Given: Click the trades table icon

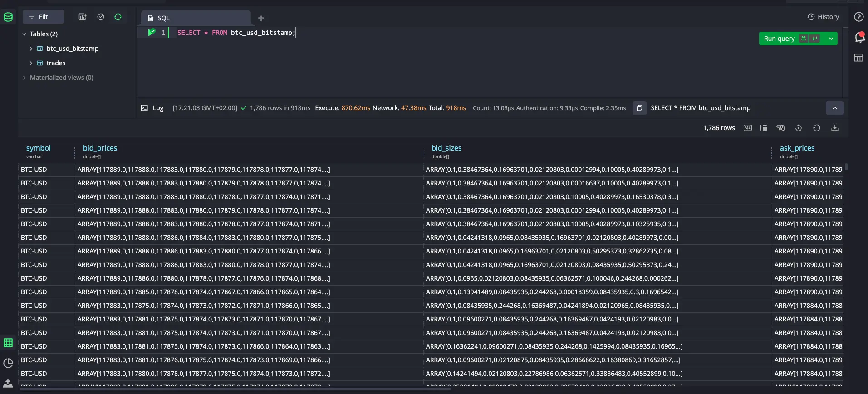Looking at the screenshot, I should [40, 63].
